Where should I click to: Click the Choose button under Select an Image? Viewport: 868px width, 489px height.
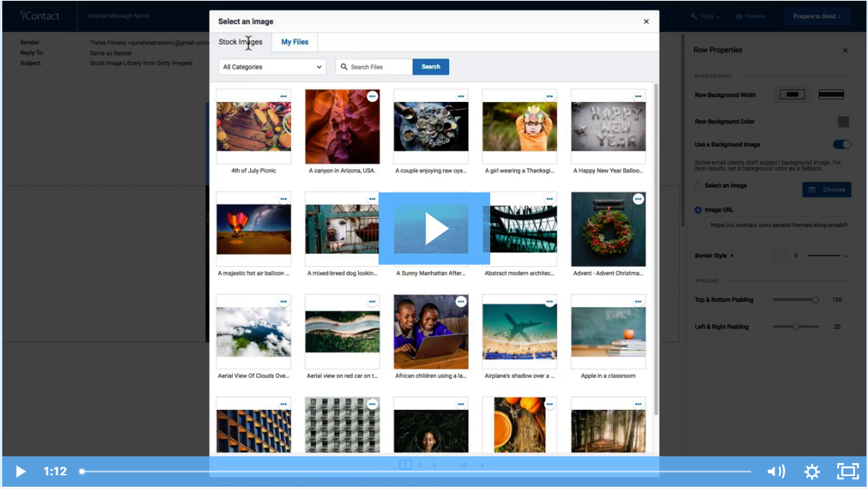coord(826,189)
